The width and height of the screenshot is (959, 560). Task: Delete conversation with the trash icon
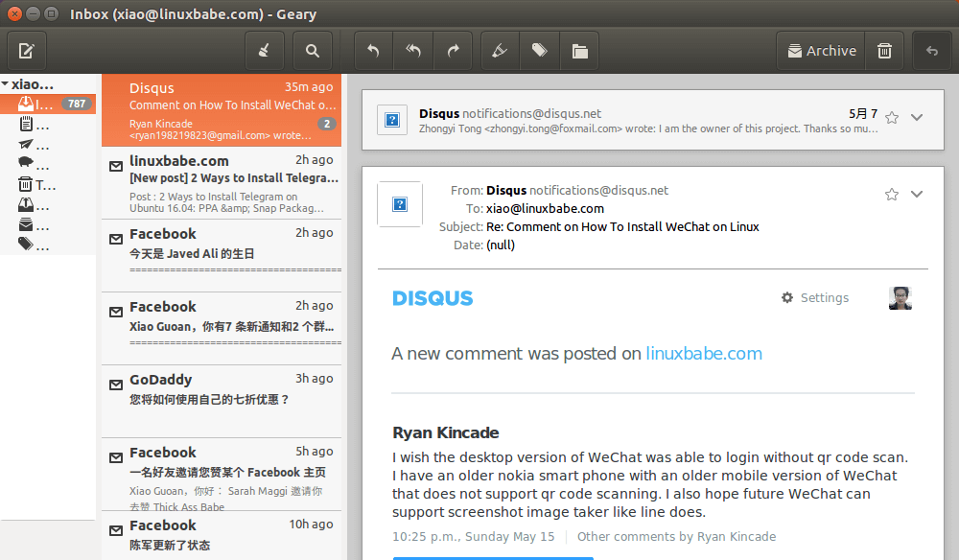(x=884, y=51)
